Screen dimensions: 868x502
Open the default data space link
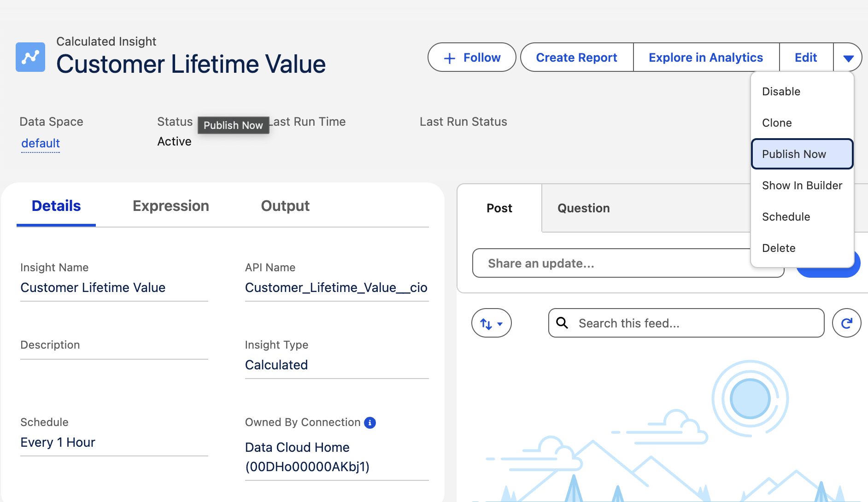pyautogui.click(x=41, y=143)
